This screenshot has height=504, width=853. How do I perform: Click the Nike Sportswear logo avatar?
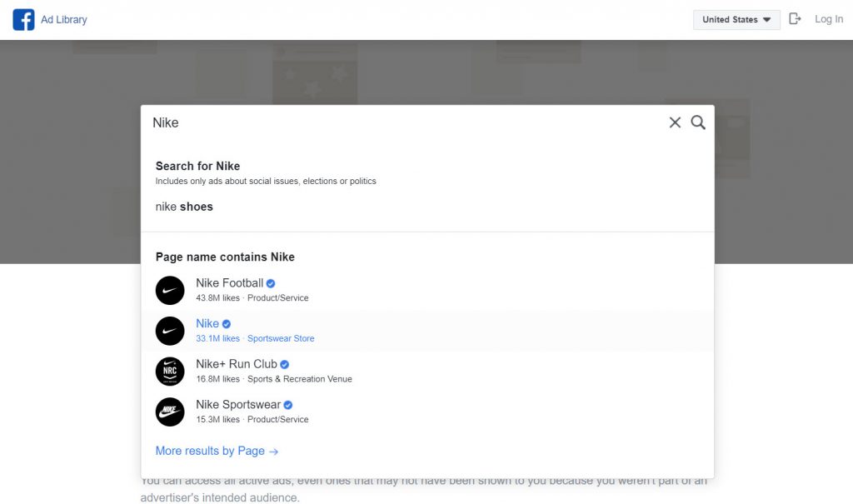pyautogui.click(x=170, y=412)
